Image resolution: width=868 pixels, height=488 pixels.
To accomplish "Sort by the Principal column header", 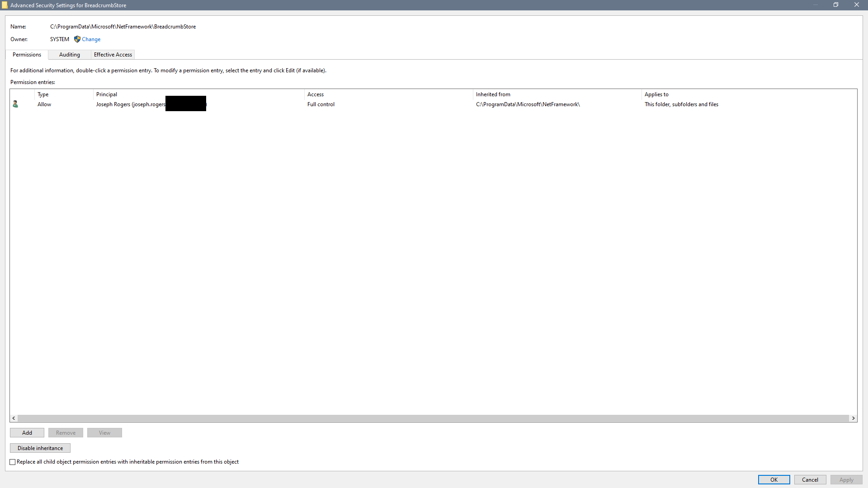I will click(107, 94).
